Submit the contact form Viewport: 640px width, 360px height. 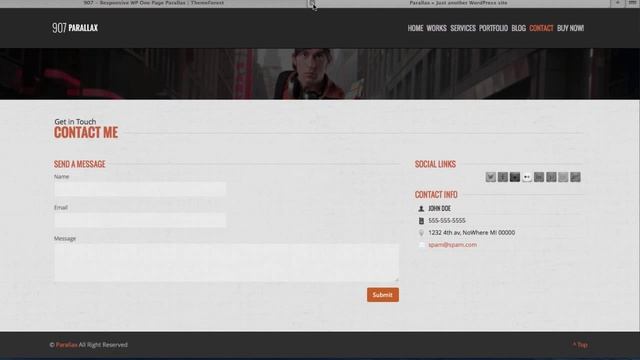(383, 295)
